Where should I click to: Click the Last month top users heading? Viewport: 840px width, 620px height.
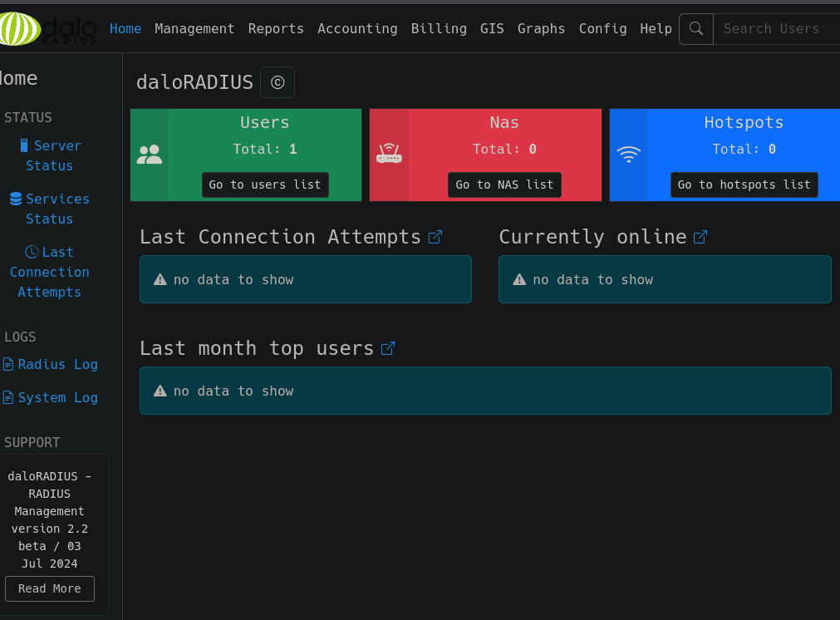(257, 348)
